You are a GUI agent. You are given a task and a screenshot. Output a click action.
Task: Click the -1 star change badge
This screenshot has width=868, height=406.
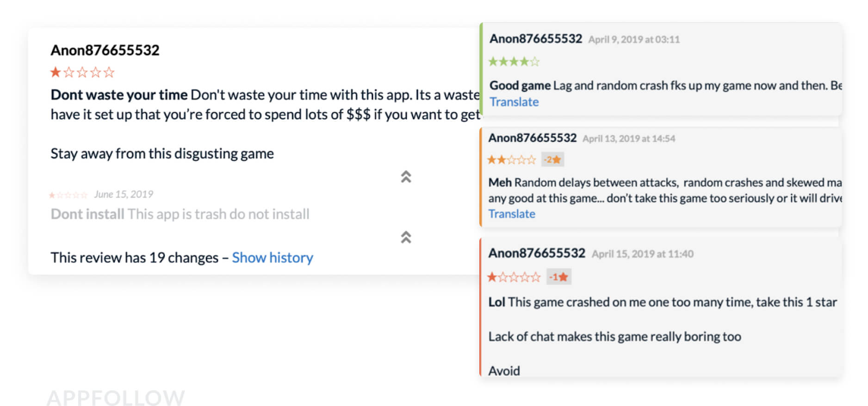pos(558,277)
